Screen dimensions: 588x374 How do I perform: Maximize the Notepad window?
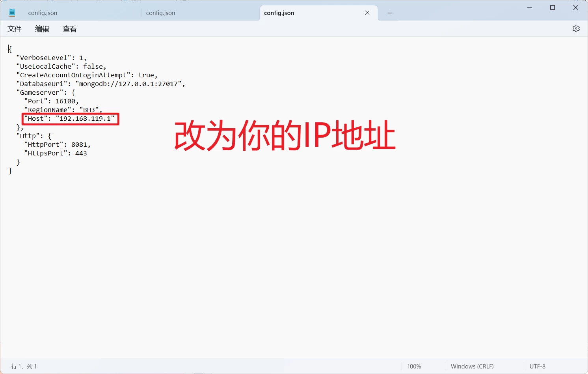(x=553, y=7)
